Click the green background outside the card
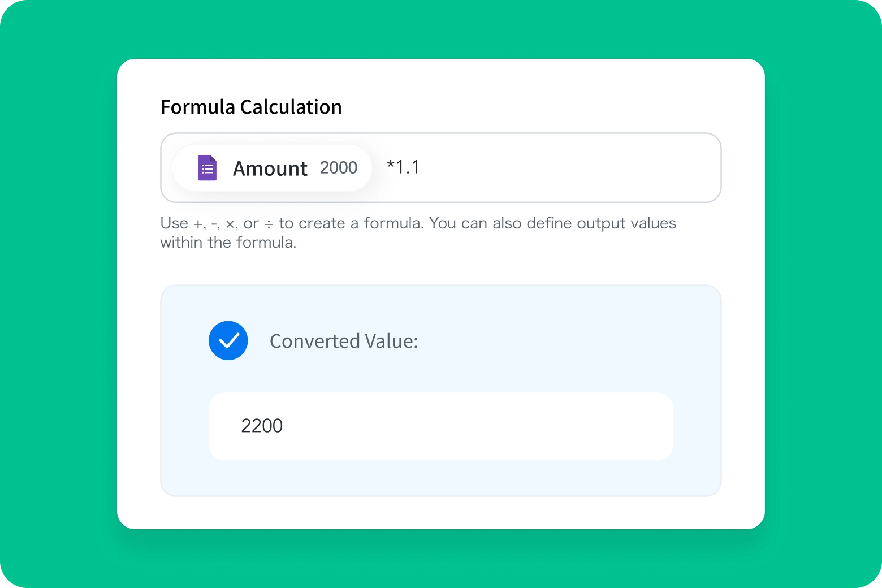 point(57,294)
